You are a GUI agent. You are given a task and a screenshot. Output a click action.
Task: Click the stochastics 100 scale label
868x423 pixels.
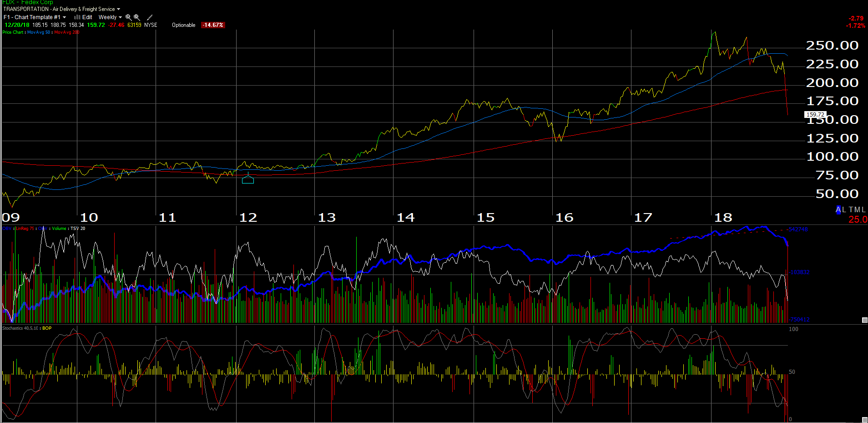[793, 329]
